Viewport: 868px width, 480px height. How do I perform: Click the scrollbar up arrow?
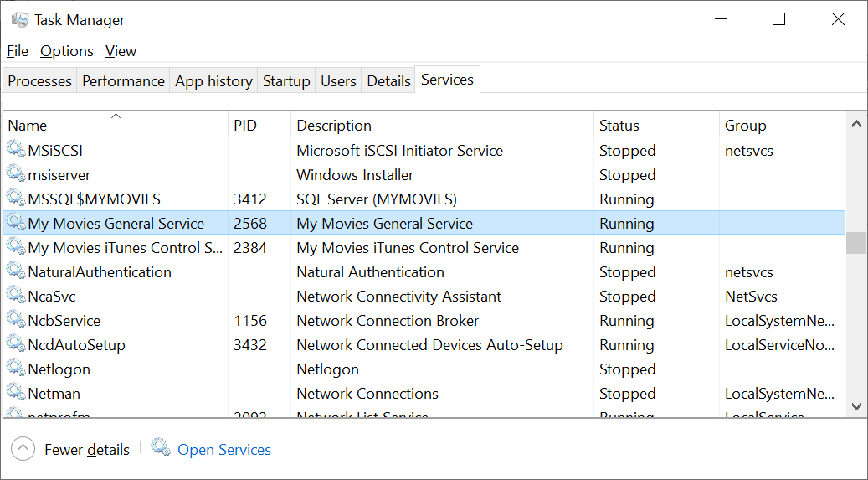click(856, 124)
